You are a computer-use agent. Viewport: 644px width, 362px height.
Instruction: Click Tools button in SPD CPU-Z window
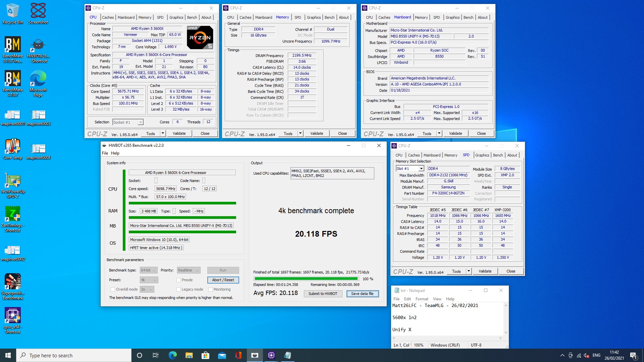click(x=457, y=271)
